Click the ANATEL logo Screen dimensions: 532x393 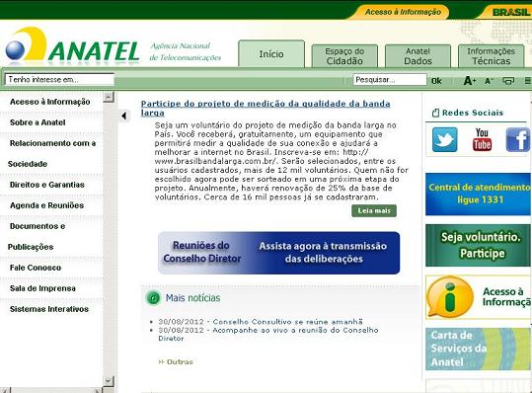tap(72, 46)
